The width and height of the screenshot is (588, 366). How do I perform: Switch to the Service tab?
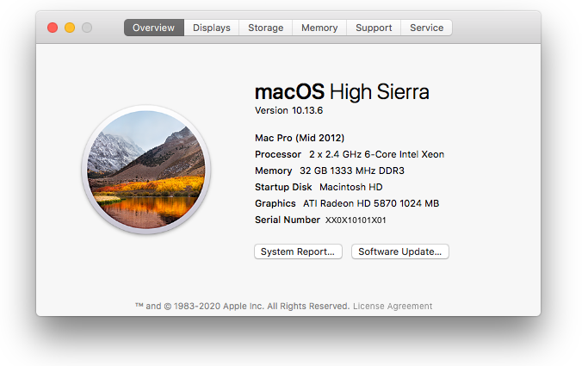[x=426, y=28]
